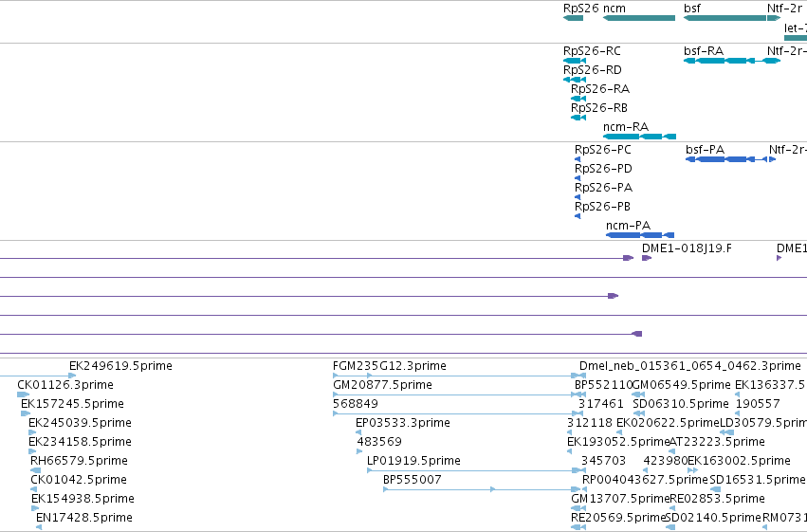The width and height of the screenshot is (807, 532).
Task: Click protein label RpS26-PB
Action: click(x=602, y=207)
